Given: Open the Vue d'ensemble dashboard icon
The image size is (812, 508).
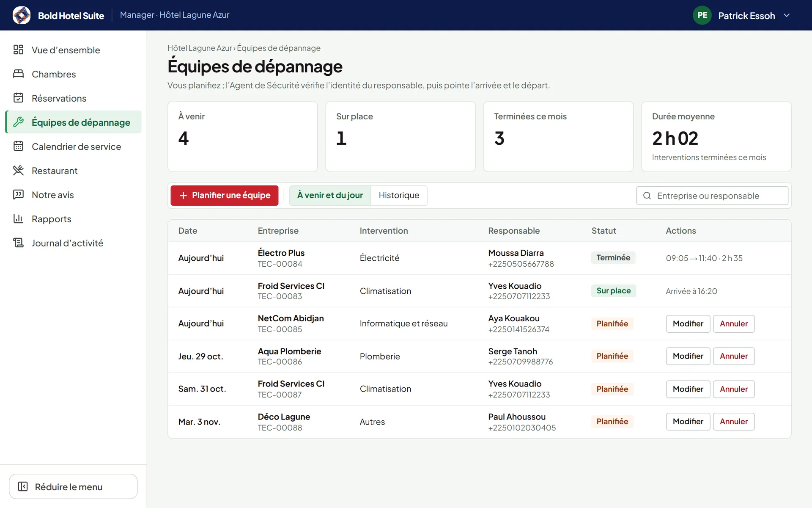Looking at the screenshot, I should (18, 50).
